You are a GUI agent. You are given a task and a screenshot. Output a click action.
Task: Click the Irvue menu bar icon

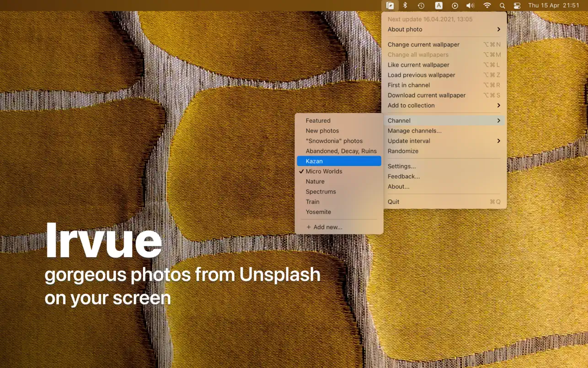(x=390, y=5)
